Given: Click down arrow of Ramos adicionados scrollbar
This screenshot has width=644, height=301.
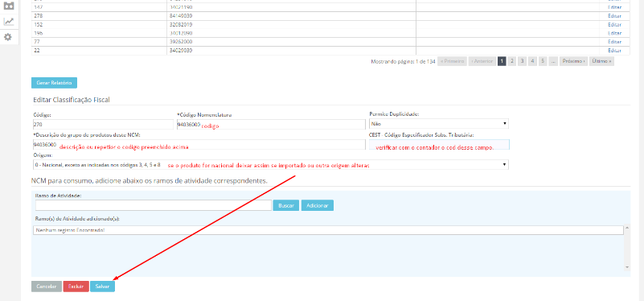Looking at the screenshot, I should pos(627,267).
